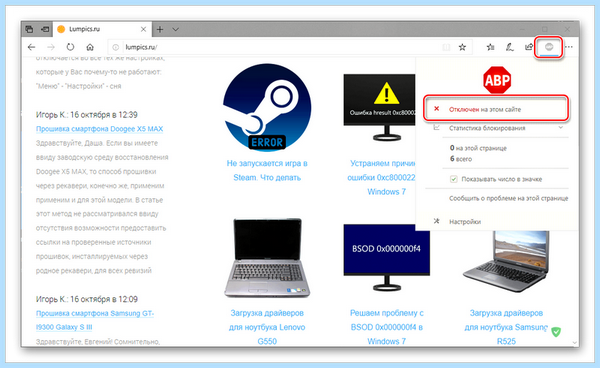Open 'Загрузка драйверов для ноутбука Samsung R525'

coord(506,327)
